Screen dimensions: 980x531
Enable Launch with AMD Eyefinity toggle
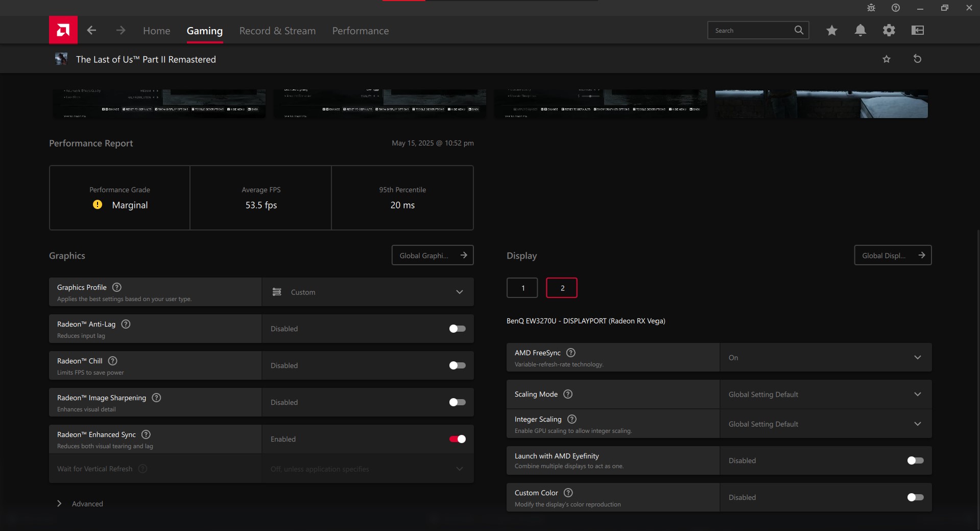tap(915, 460)
